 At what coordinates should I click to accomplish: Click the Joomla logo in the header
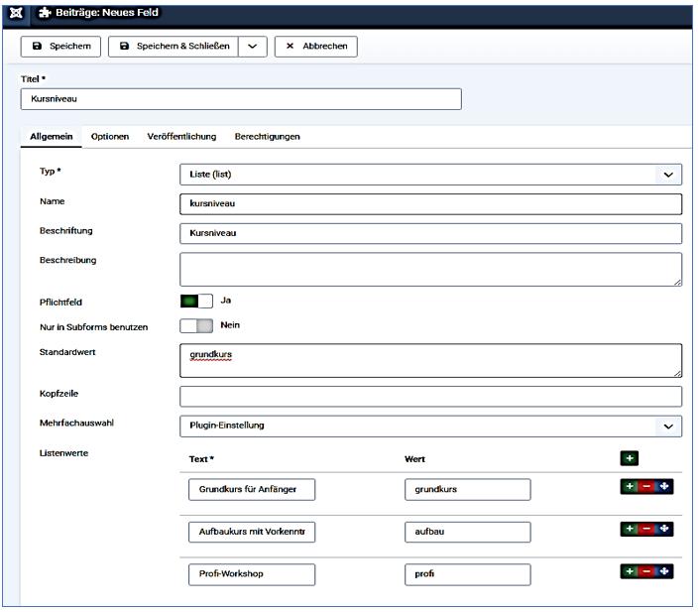16,12
